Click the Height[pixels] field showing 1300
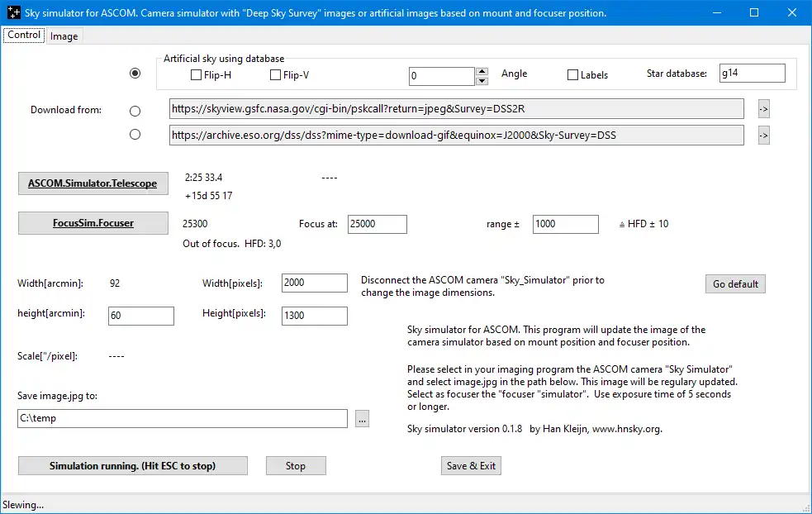Viewport: 812px width, 514px height. click(315, 316)
